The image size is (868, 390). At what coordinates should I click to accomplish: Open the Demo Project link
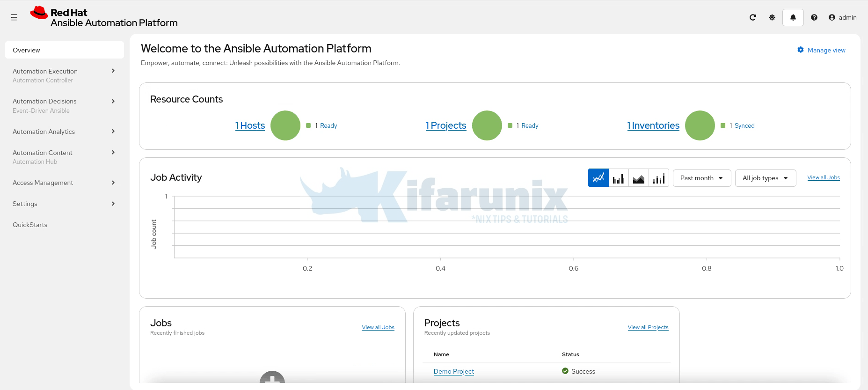point(454,371)
